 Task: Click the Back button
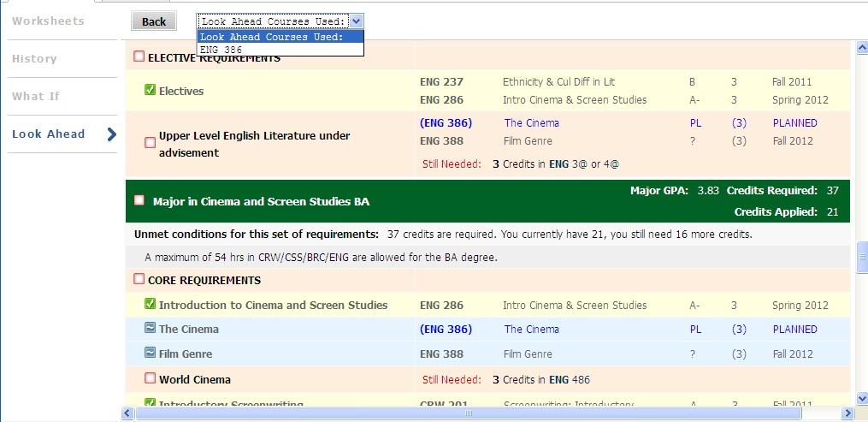point(154,21)
